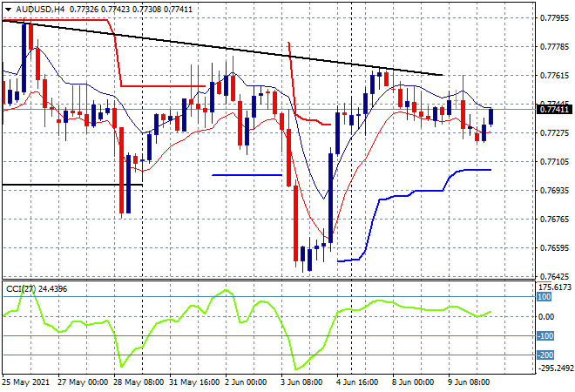Screen dimensions: 575x392
Task: Click the CCI 100 level label
Action: [545, 297]
